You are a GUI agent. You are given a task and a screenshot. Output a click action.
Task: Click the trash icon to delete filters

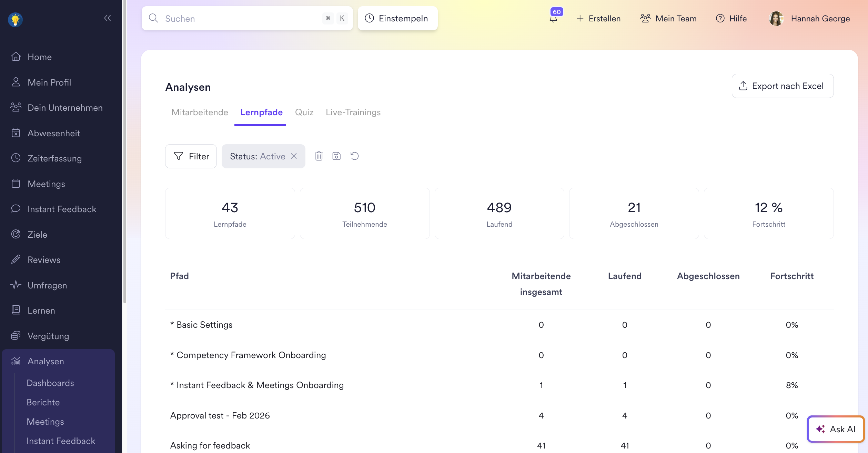(319, 156)
